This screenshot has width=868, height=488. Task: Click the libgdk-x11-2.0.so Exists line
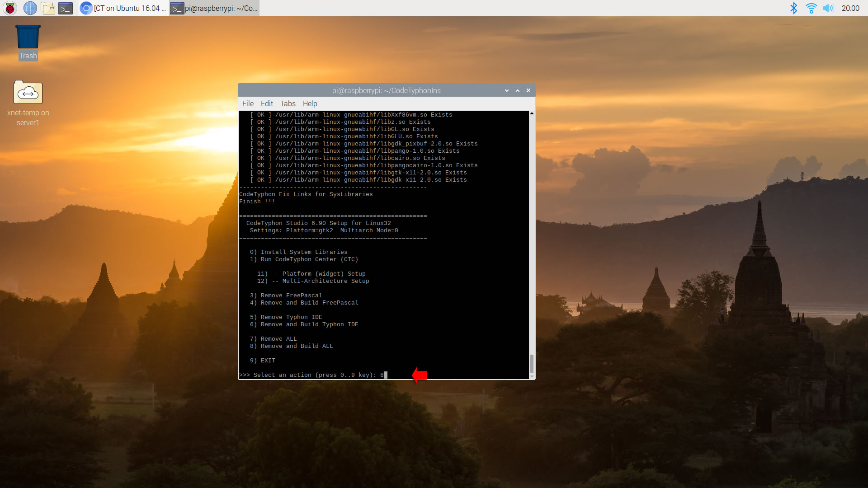[359, 180]
